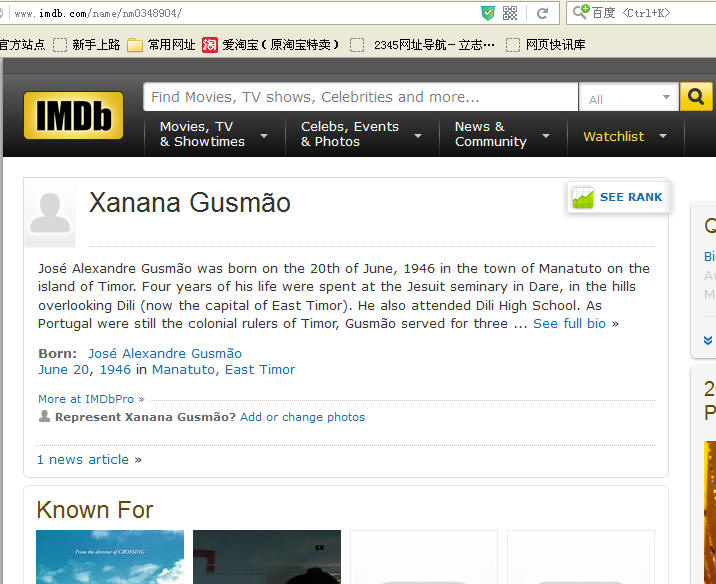
Task: Open the Manatuto, East Timor link
Action: [224, 369]
